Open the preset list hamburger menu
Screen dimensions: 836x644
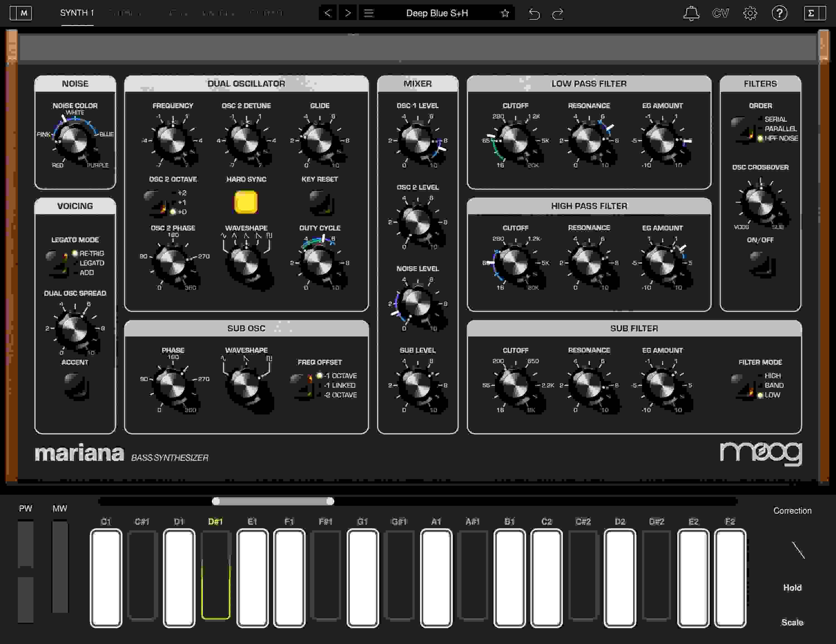tap(369, 13)
